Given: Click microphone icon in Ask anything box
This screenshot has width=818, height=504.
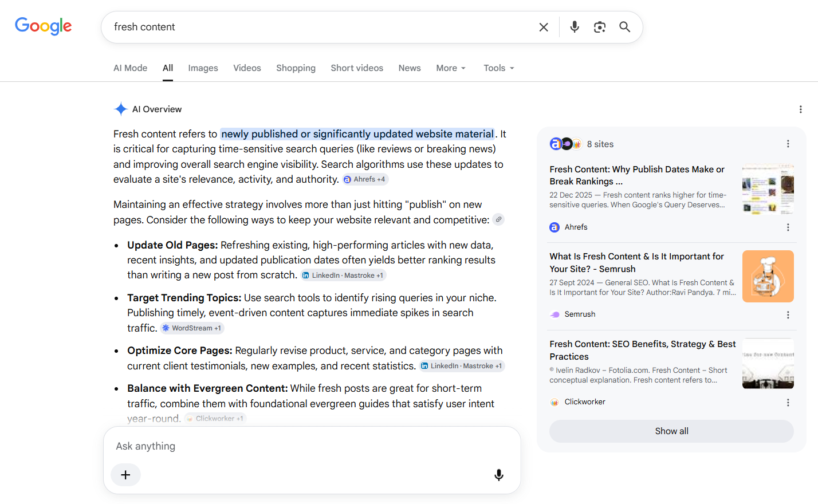Looking at the screenshot, I should [499, 475].
